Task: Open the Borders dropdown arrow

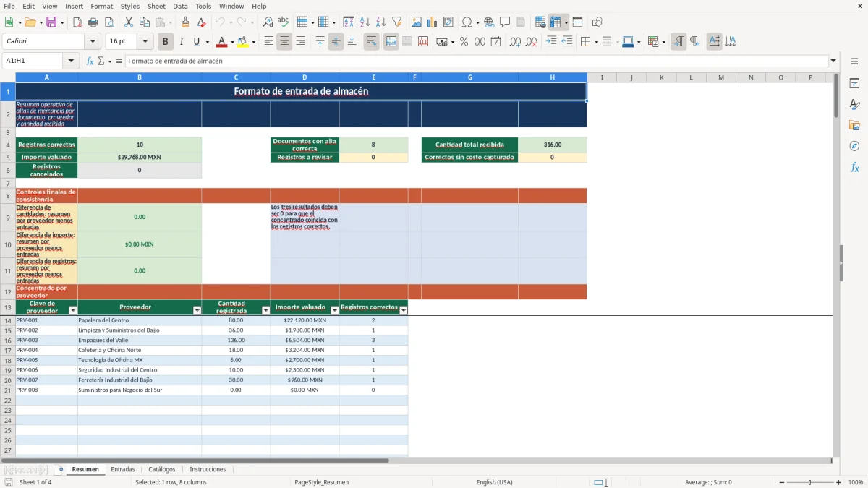Action: (x=596, y=42)
